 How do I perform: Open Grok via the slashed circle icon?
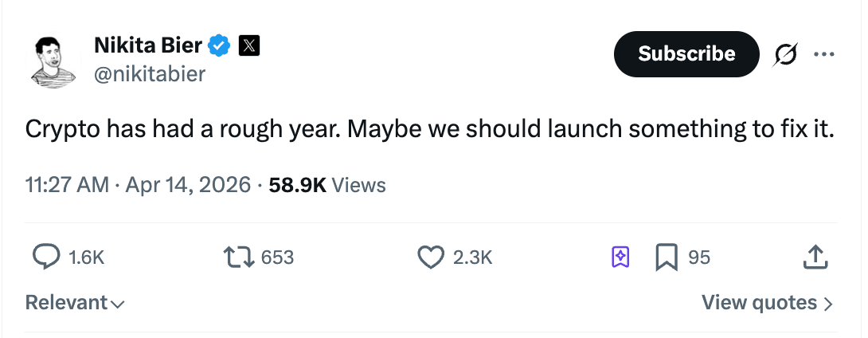(787, 54)
